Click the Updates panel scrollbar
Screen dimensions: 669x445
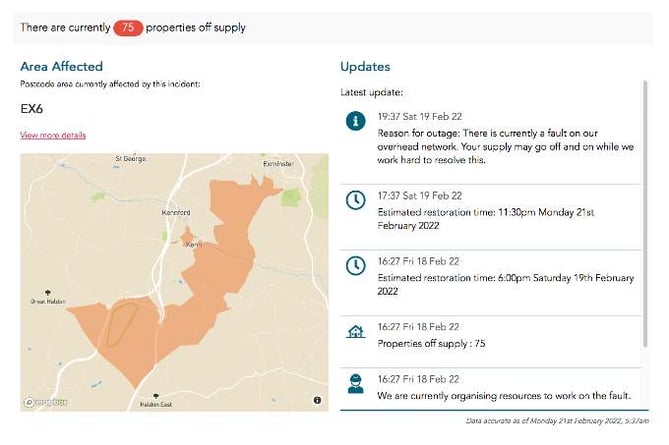point(646,213)
